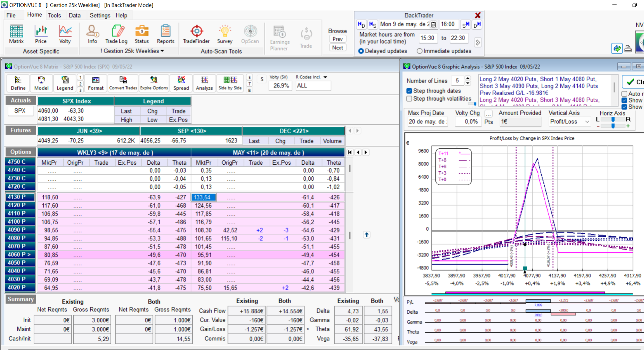Screen dimensions: 644x350
Task: Select the 133,54 MktPr cell for 4130 P
Action: click(204, 197)
